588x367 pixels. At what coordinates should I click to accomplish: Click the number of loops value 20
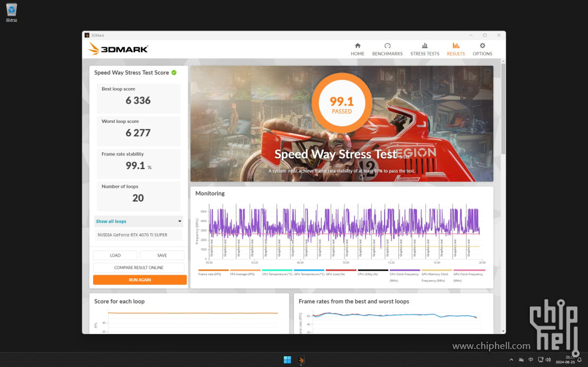pos(138,198)
